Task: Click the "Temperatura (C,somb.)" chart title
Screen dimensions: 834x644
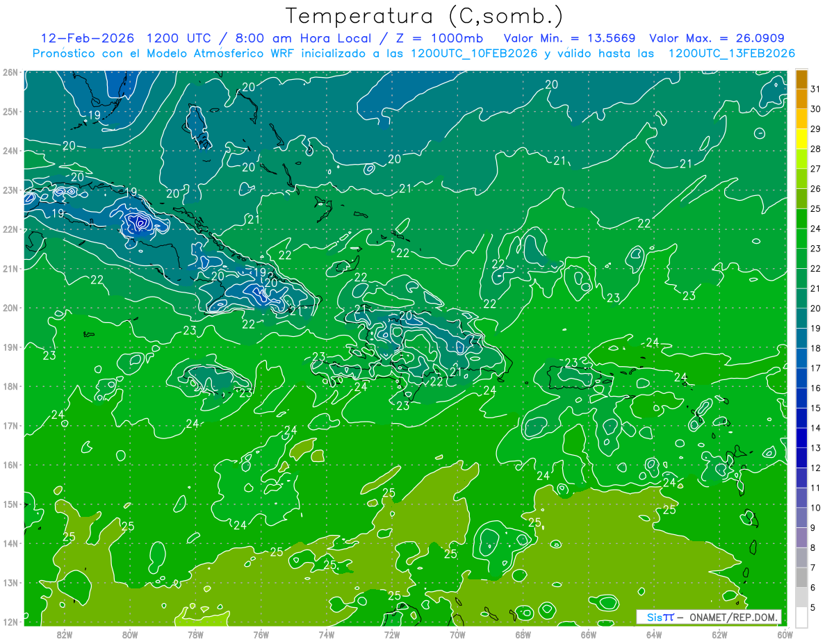Action: 424,17
